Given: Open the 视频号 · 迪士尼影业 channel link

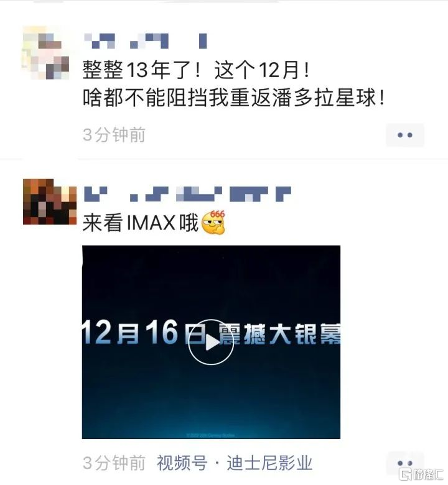Looking at the screenshot, I should pos(235,463).
